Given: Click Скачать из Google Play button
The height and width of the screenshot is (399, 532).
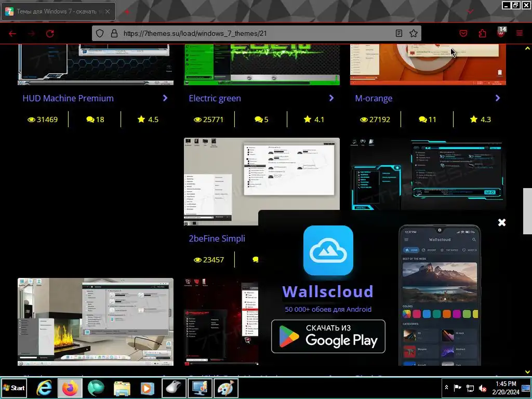Looking at the screenshot, I should coord(328,337).
